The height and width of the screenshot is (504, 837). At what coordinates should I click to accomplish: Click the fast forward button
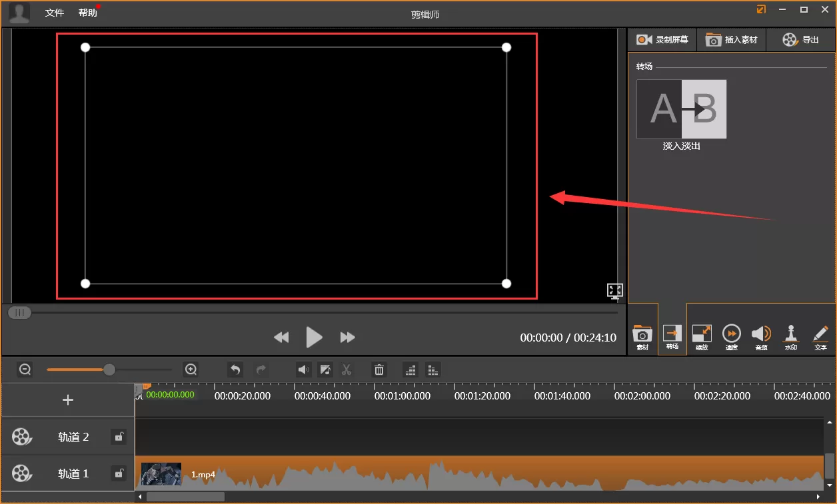pos(347,338)
